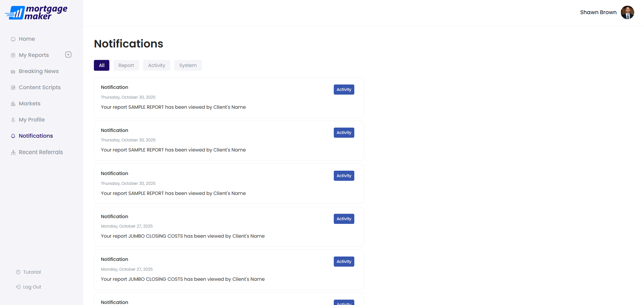This screenshot has width=644, height=305.
Task: Click the Notifications bell icon
Action: pyautogui.click(x=13, y=136)
